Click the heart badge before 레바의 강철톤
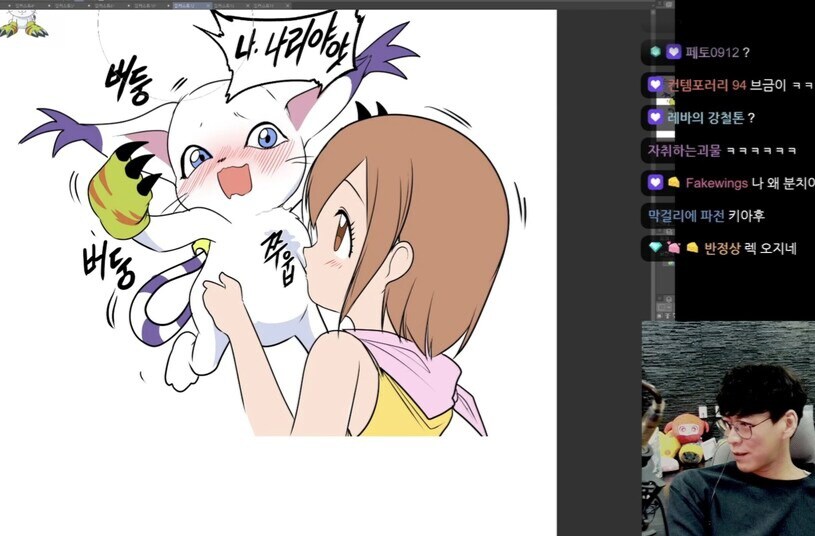The height and width of the screenshot is (536, 815). pyautogui.click(x=655, y=118)
